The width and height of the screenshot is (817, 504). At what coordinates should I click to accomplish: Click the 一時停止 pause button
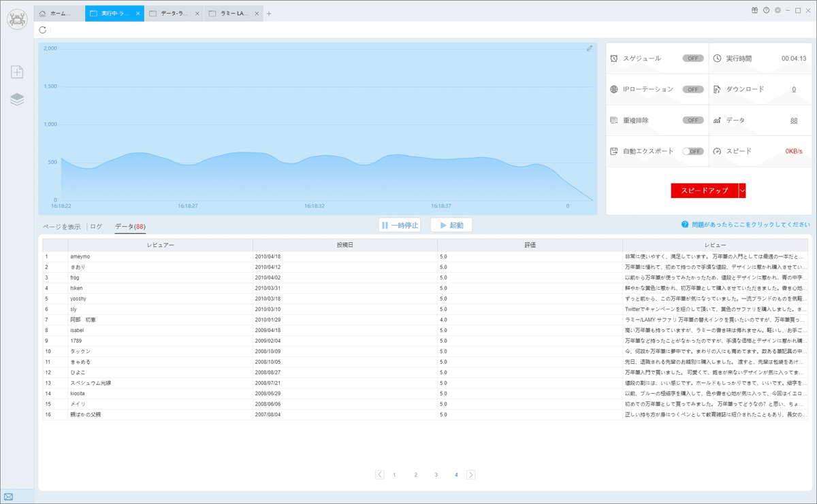pyautogui.click(x=400, y=225)
